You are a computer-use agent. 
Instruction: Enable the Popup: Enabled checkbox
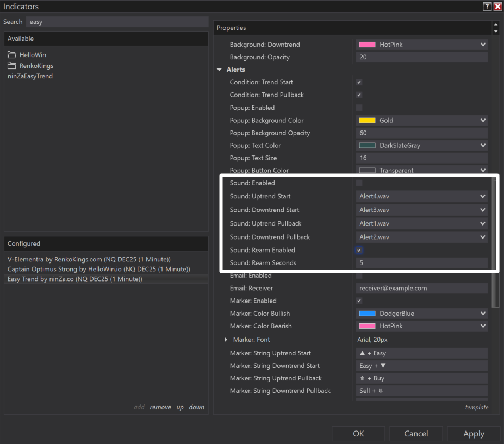(x=359, y=108)
